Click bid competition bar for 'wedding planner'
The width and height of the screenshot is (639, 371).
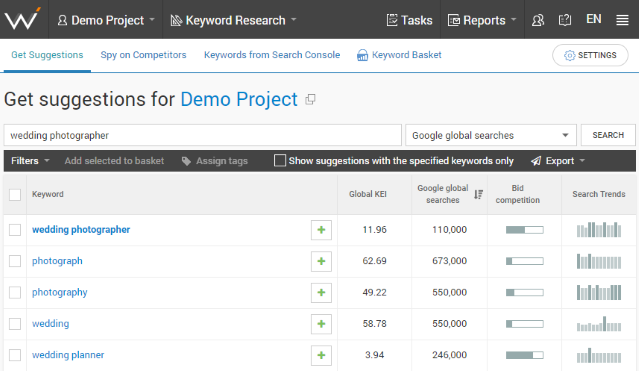tap(524, 355)
